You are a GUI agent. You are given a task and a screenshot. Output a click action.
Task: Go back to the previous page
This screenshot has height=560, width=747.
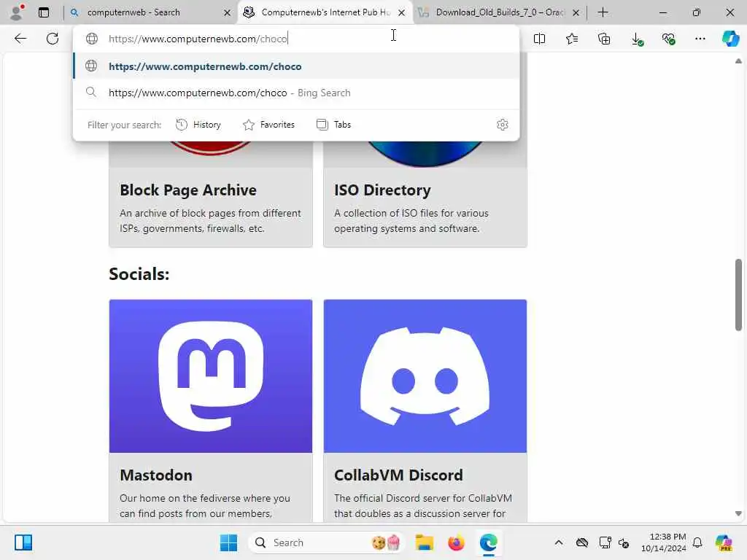point(20,39)
